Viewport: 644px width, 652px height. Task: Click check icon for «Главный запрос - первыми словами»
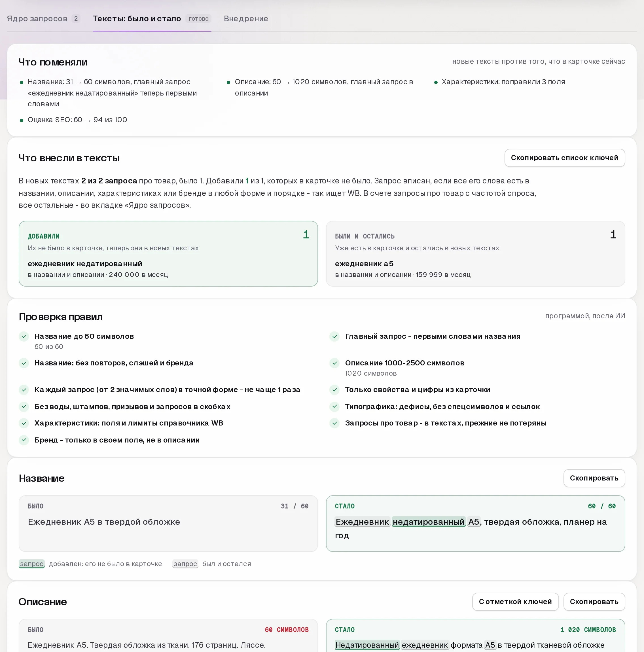[334, 336]
